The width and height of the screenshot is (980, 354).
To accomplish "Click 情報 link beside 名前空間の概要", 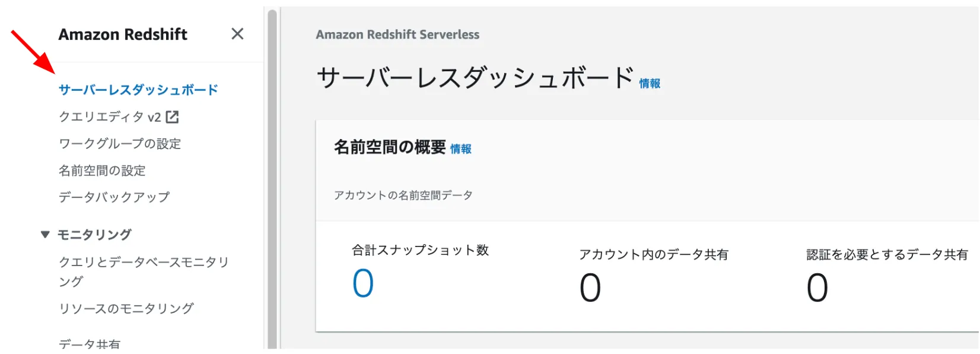I will pos(461,149).
